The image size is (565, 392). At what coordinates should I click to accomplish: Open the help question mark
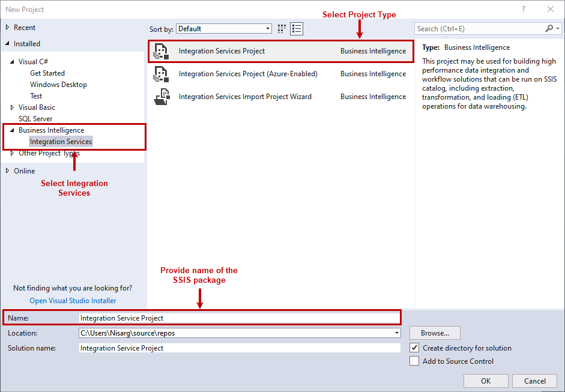(524, 10)
